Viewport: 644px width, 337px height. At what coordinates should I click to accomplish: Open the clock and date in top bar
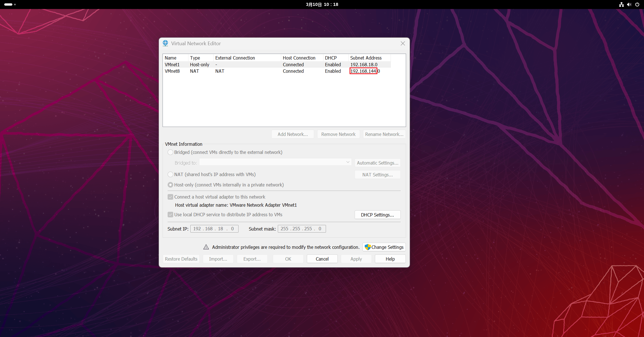point(322,4)
